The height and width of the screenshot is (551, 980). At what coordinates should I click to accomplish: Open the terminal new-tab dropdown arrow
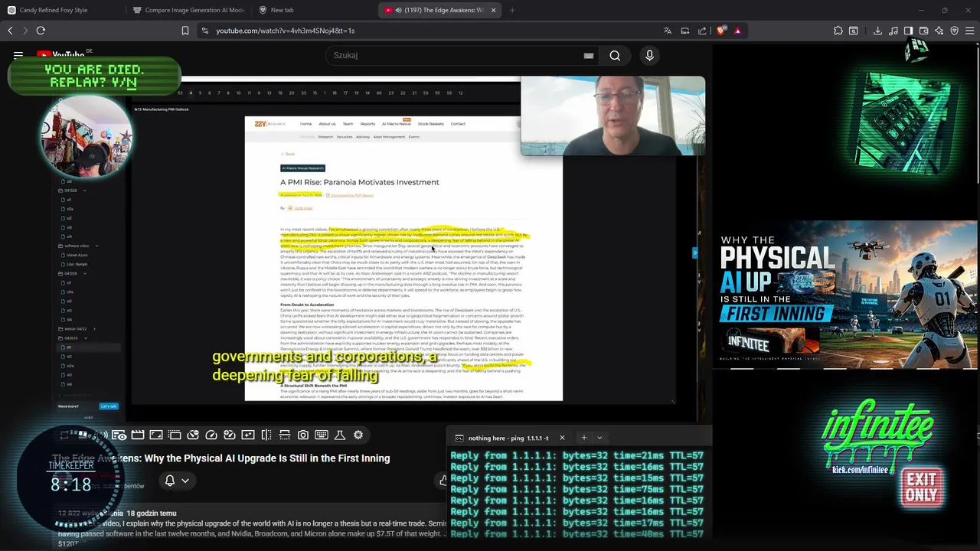[599, 438]
